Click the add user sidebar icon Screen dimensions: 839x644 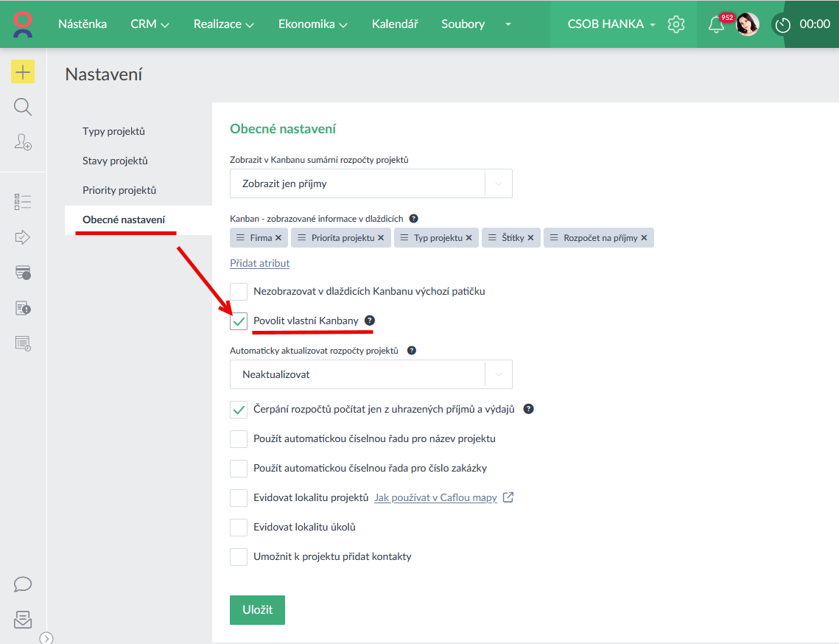click(23, 142)
